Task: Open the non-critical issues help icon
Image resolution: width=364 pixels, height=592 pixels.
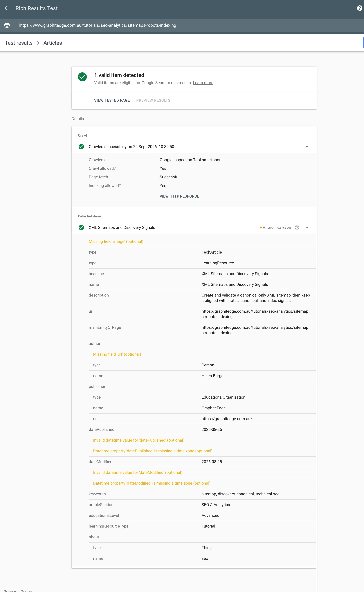Action: (x=297, y=227)
